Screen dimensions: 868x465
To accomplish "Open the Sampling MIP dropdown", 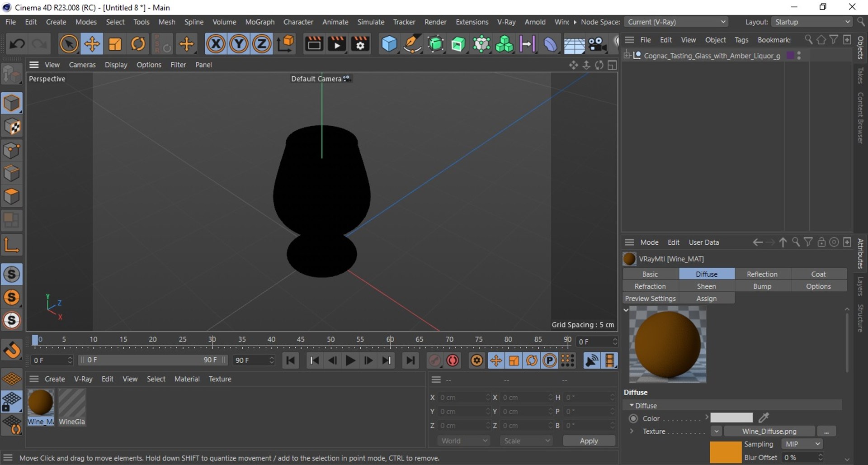I will 802,444.
